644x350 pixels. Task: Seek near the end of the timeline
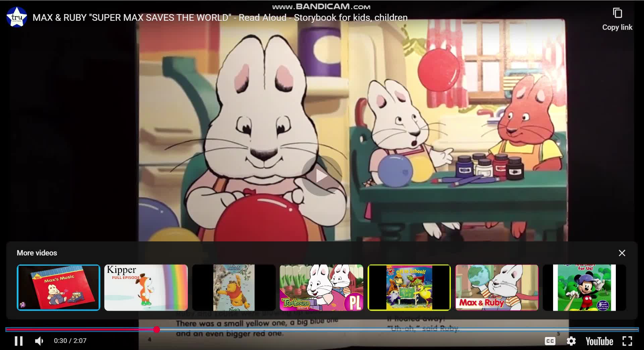click(624, 330)
